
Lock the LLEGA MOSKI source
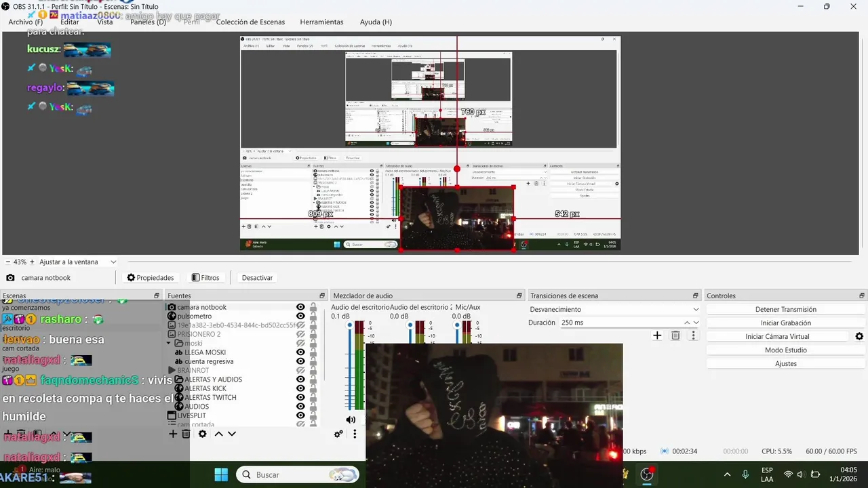coord(313,352)
